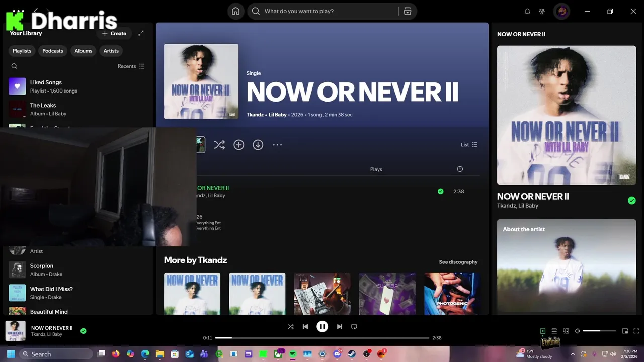644x362 pixels.
Task: Open the Photogenic album thumbnail
Action: pyautogui.click(x=452, y=294)
